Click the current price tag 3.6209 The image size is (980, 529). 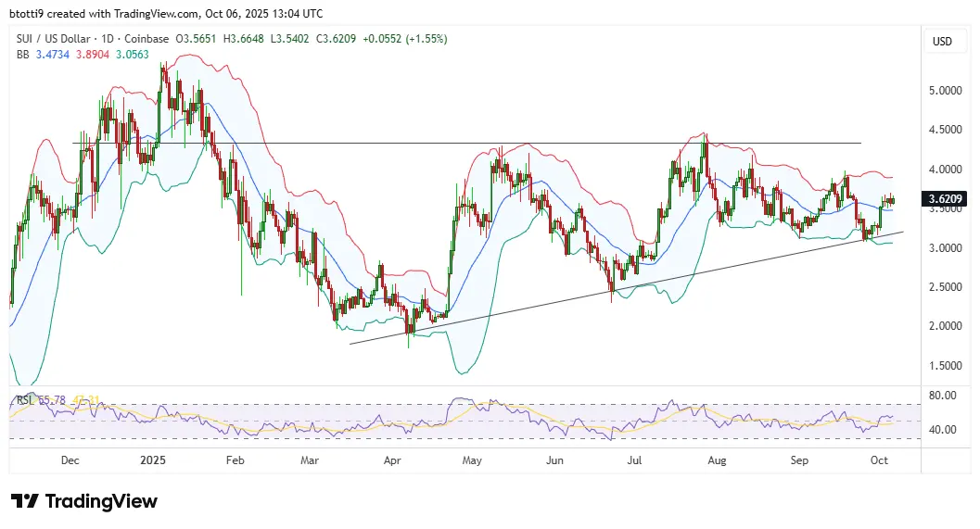click(x=946, y=198)
